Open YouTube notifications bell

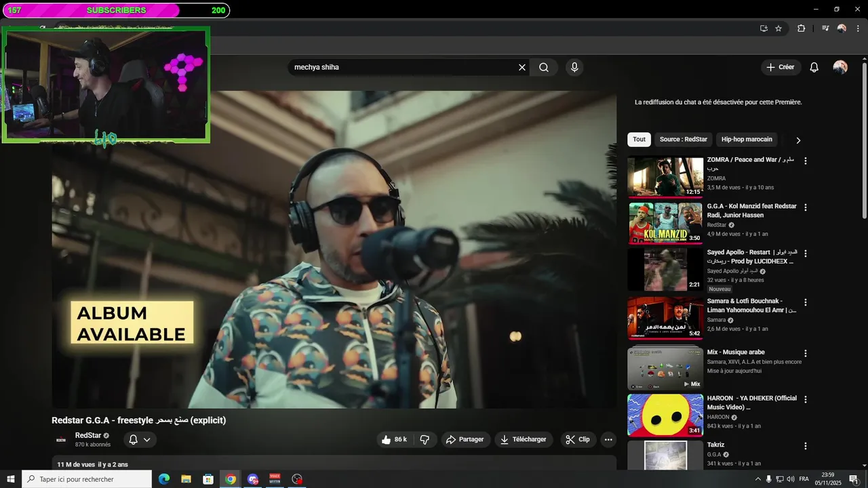pos(814,67)
